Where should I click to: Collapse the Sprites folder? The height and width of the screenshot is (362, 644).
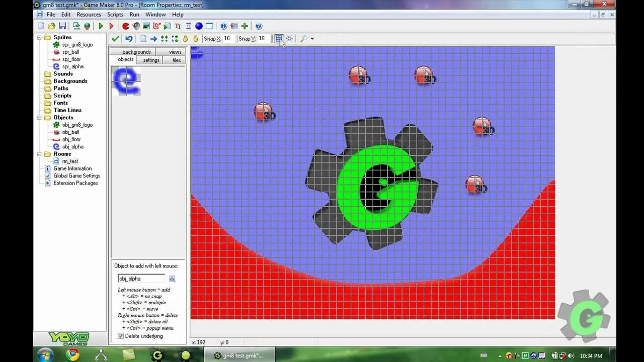pyautogui.click(x=40, y=37)
